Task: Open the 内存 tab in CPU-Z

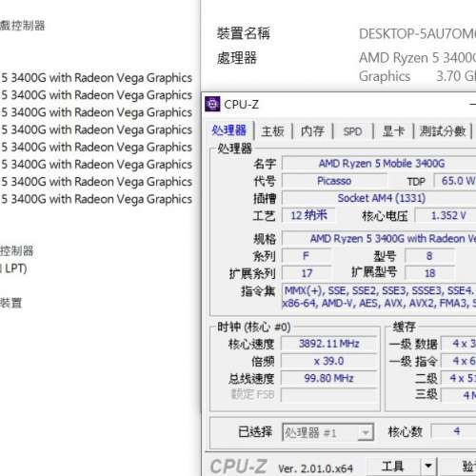Action: coord(312,131)
